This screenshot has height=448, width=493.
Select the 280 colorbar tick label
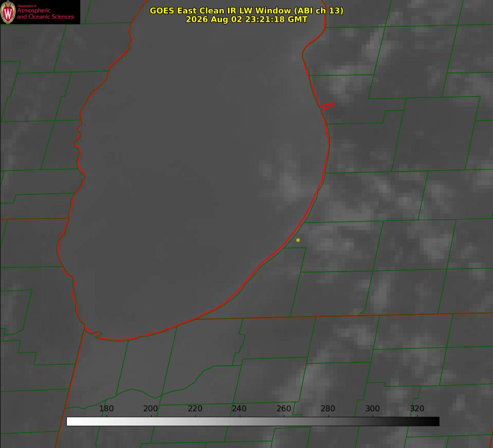tap(328, 408)
